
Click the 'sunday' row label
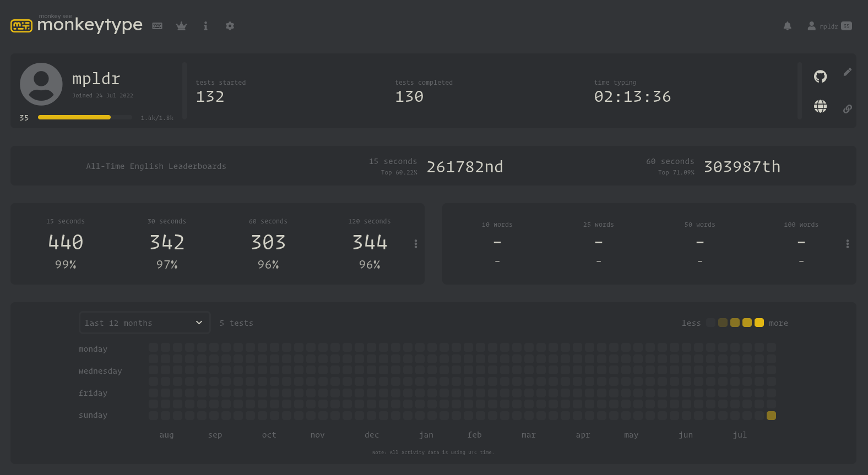tap(93, 415)
